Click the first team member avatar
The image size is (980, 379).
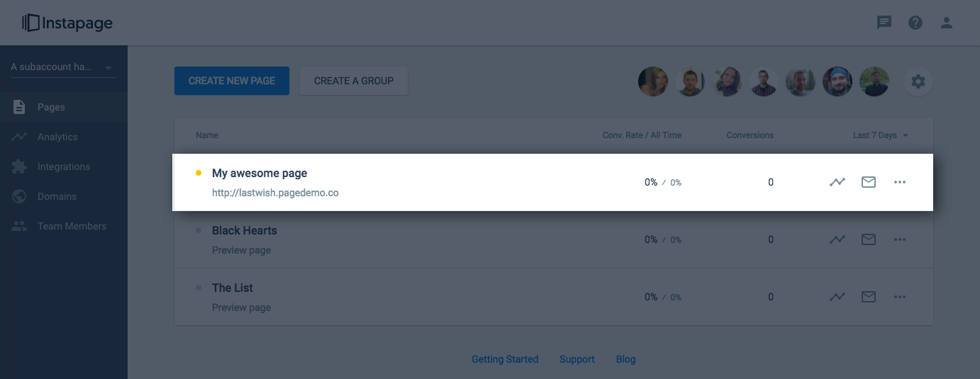pyautogui.click(x=652, y=81)
